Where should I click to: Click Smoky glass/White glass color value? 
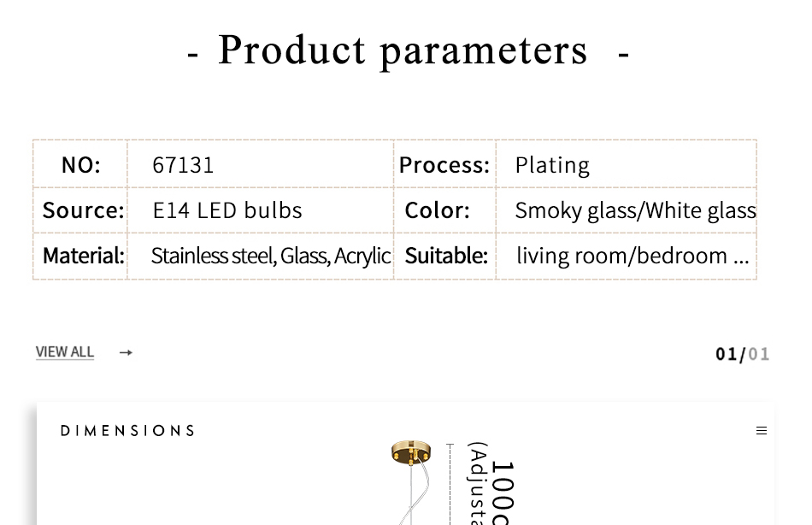[x=635, y=209]
